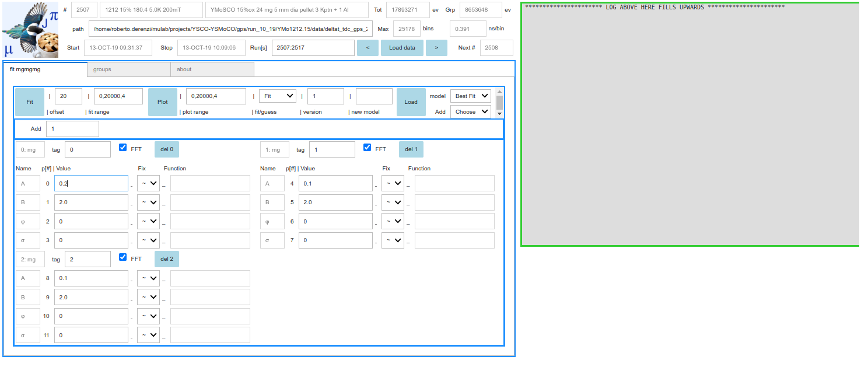Viewport: 868px width, 367px height.
Task: Toggle FFT checkbox for component 2
Action: coord(123,257)
